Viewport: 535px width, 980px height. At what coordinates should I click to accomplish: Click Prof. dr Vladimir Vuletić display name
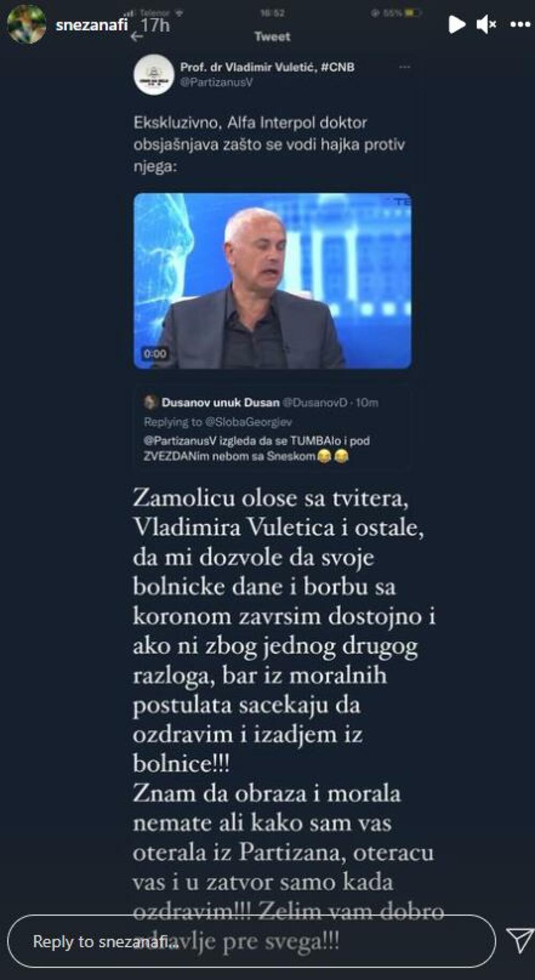[x=249, y=67]
